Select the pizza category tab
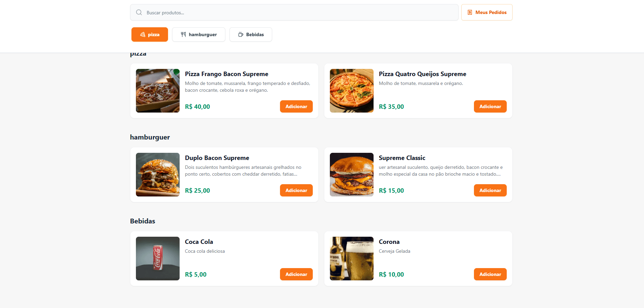 (x=150, y=34)
